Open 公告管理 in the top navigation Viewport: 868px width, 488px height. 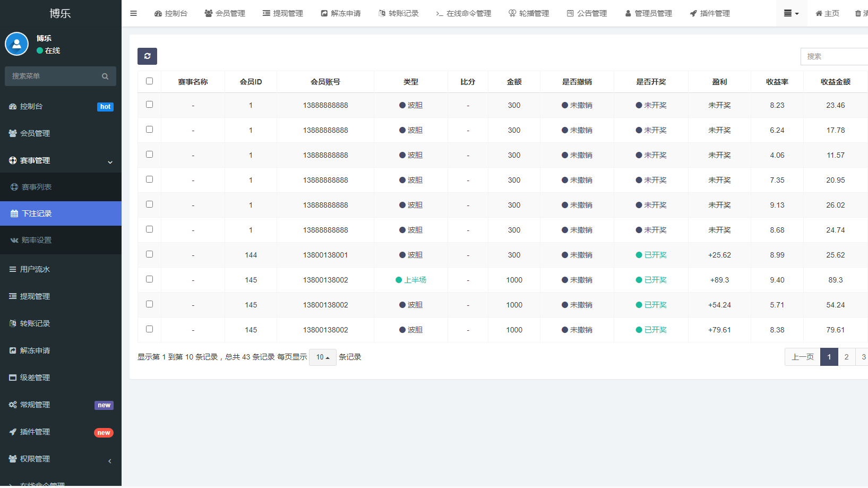click(x=587, y=13)
